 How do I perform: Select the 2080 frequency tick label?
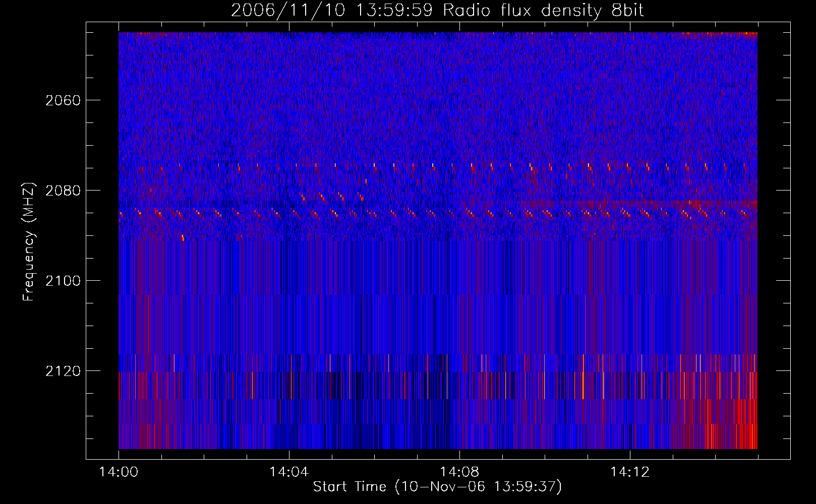click(x=63, y=191)
